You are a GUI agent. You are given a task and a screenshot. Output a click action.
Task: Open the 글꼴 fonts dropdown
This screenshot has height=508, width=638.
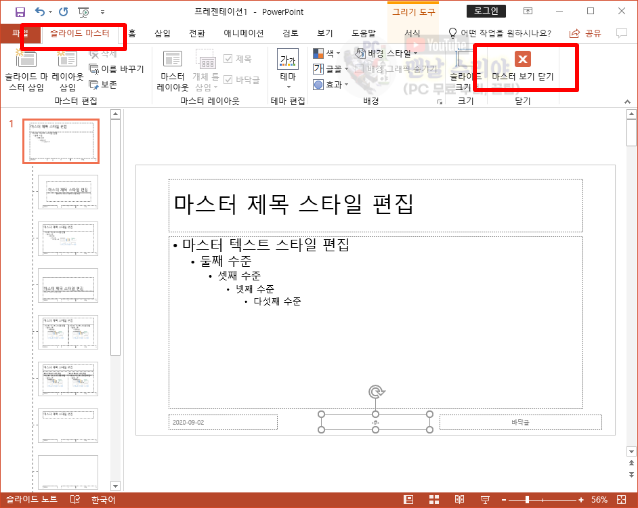pos(331,69)
